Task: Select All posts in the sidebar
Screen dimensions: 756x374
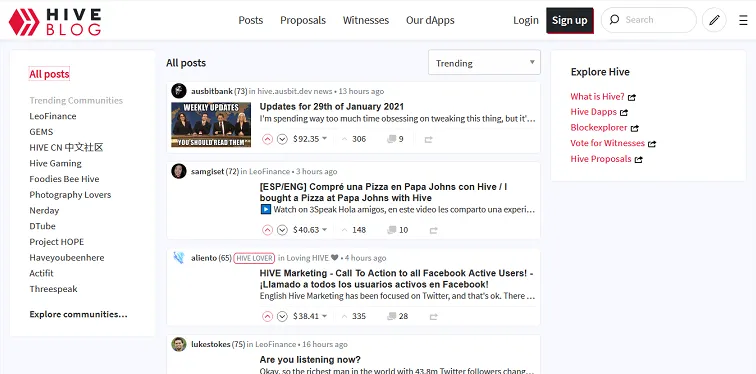Action: point(49,74)
